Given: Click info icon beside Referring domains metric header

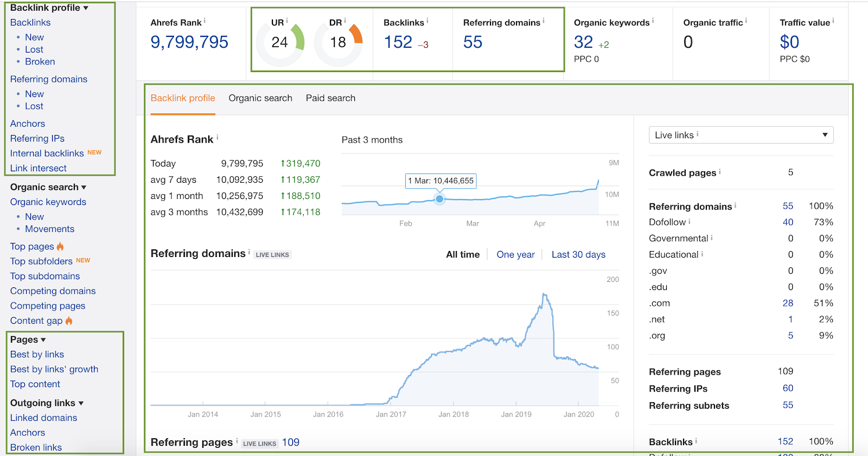Looking at the screenshot, I should pyautogui.click(x=544, y=21).
